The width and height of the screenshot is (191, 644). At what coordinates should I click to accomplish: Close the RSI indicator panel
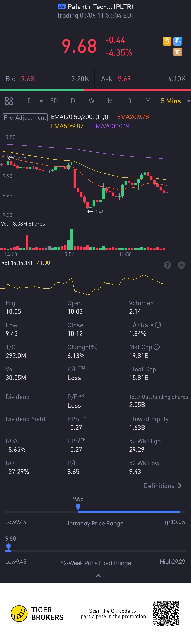point(181,265)
